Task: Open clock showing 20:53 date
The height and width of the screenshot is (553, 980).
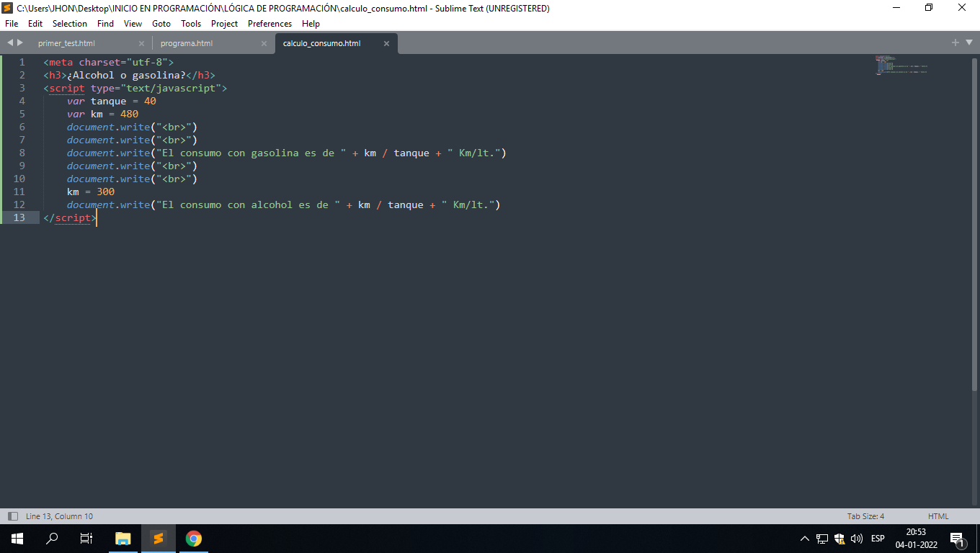Action: [916, 538]
